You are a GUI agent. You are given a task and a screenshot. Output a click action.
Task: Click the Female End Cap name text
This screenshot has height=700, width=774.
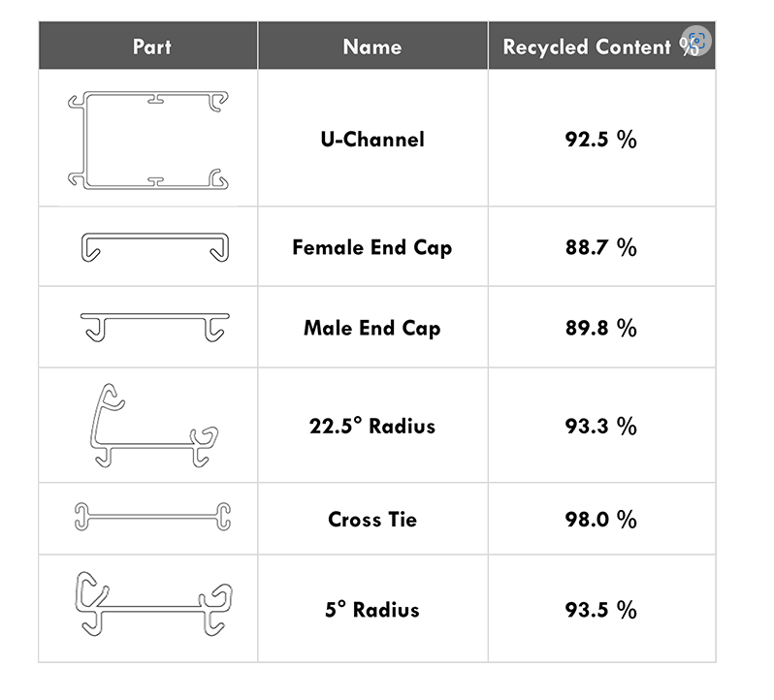click(372, 247)
